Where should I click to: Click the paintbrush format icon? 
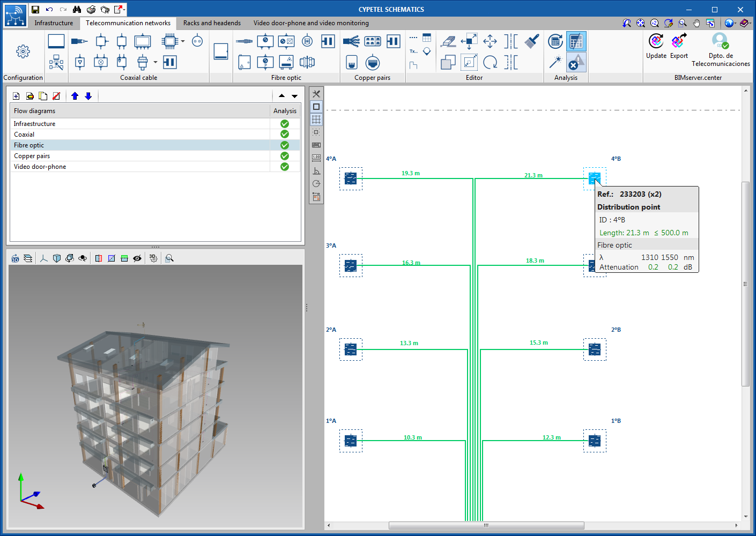532,41
